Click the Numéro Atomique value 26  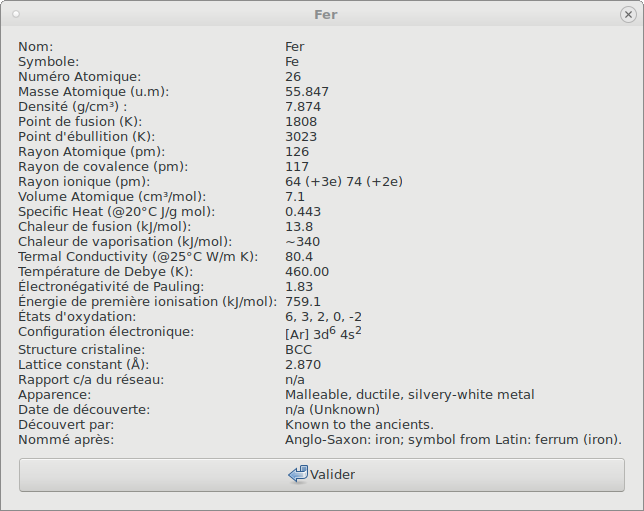coord(293,77)
